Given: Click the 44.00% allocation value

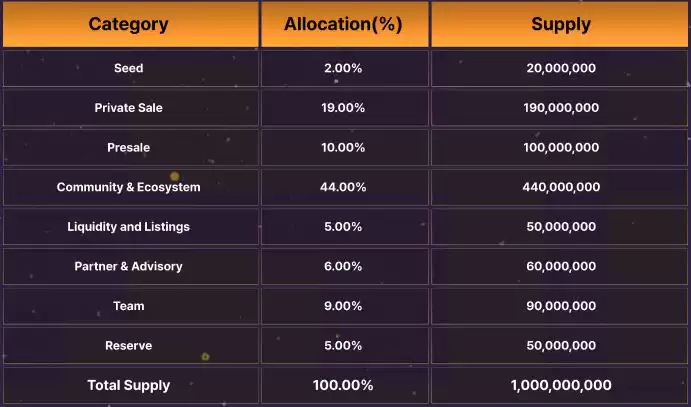Looking at the screenshot, I should click(x=343, y=187).
